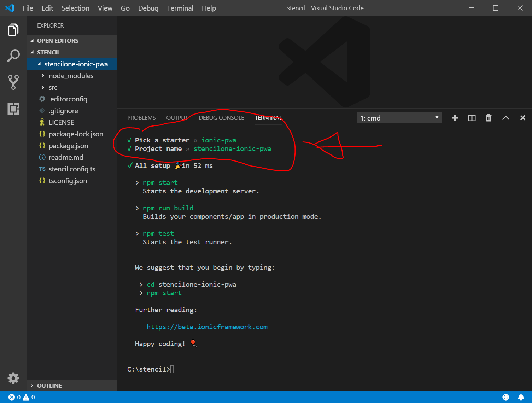Click 'cd stencilone-ionic-pwa' in terminal
This screenshot has height=403, width=532.
191,285
